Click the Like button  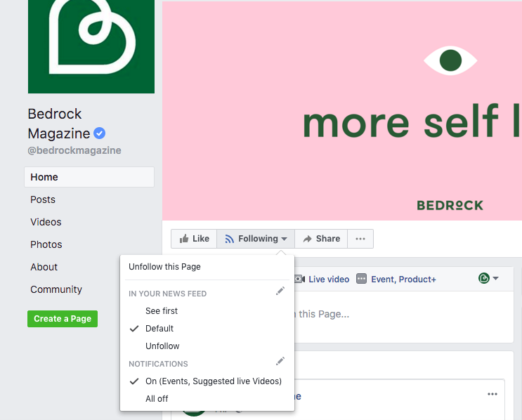[x=194, y=239]
